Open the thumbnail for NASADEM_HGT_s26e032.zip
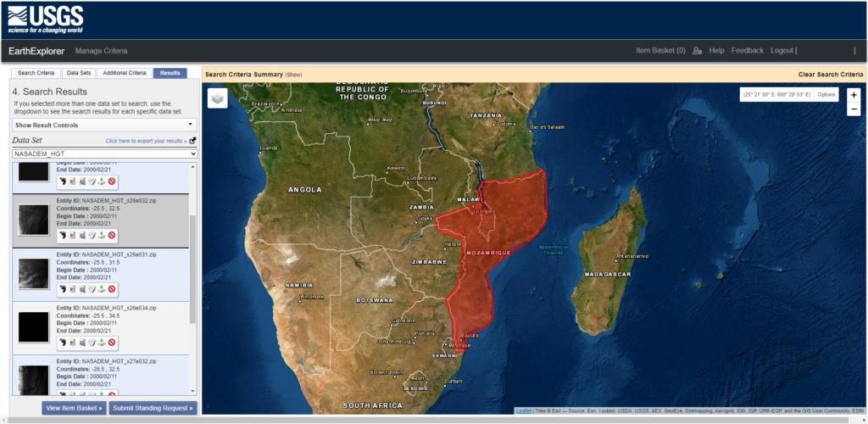This screenshot has width=868, height=424. point(33,220)
